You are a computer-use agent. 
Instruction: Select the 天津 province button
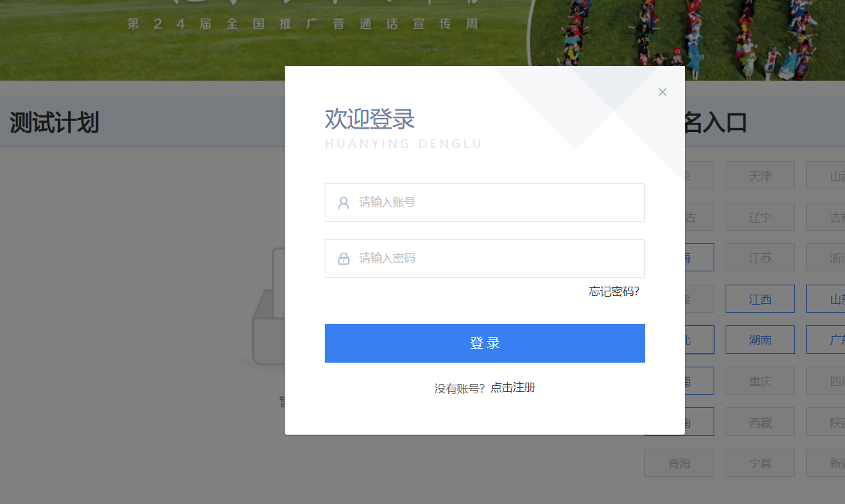[760, 176]
